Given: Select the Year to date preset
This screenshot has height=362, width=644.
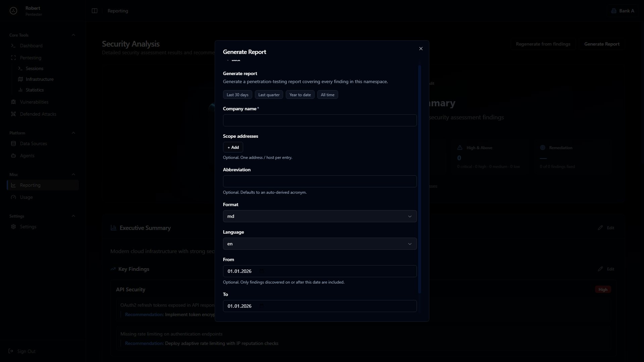Looking at the screenshot, I should click(x=300, y=95).
